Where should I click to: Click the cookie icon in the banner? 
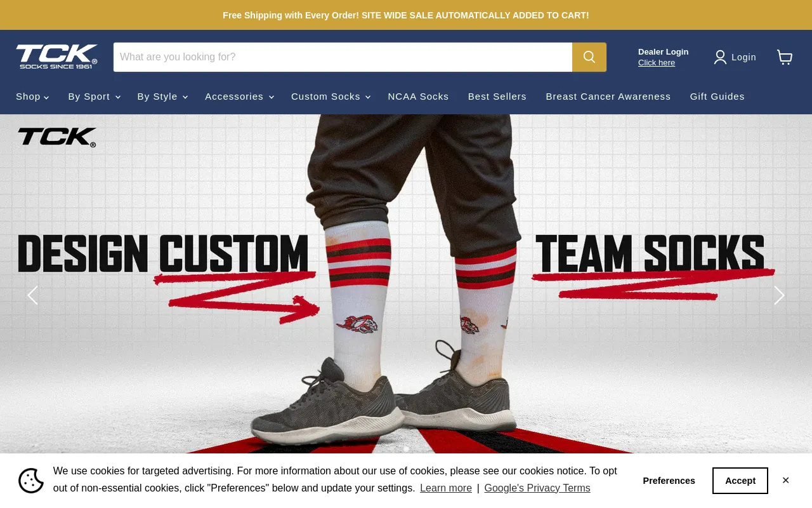tap(31, 481)
